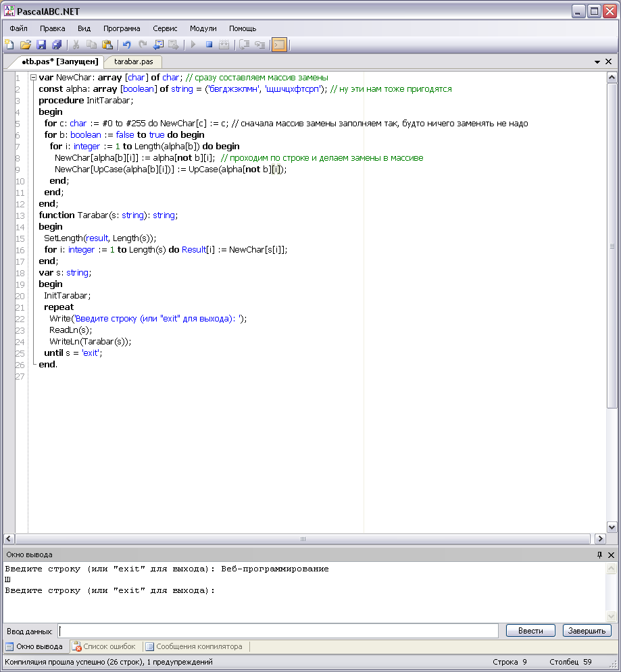Click the Ввод данных input field
The width and height of the screenshot is (621, 672).
[280, 631]
